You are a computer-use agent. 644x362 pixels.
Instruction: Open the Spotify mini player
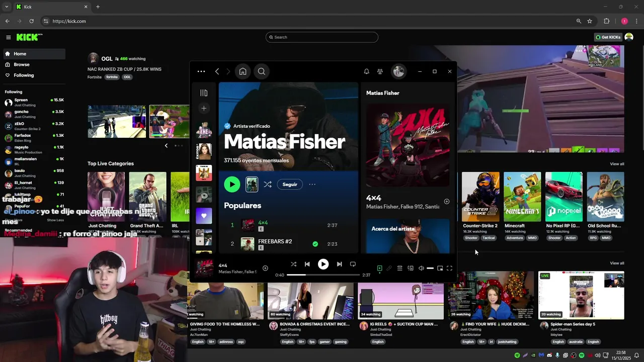pos(440,268)
